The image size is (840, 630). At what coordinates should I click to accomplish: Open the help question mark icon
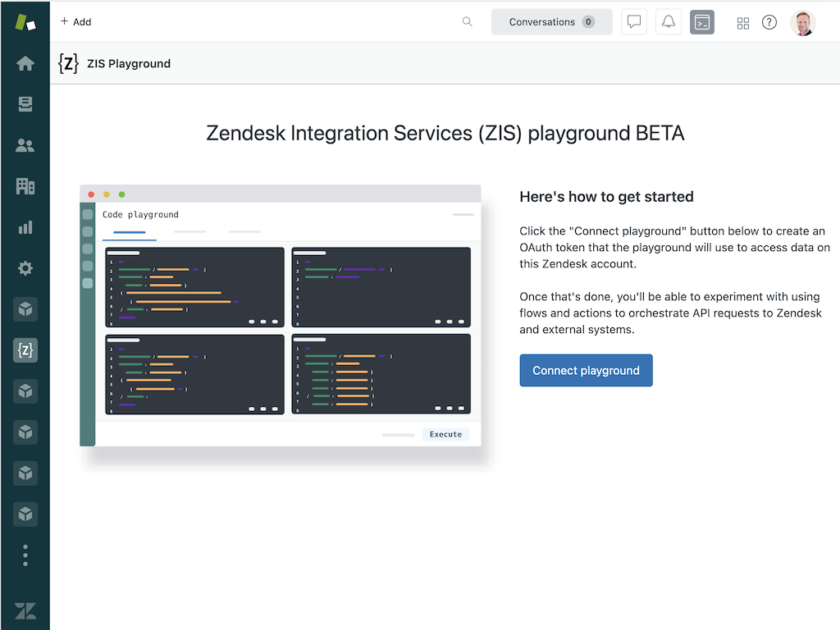point(769,22)
